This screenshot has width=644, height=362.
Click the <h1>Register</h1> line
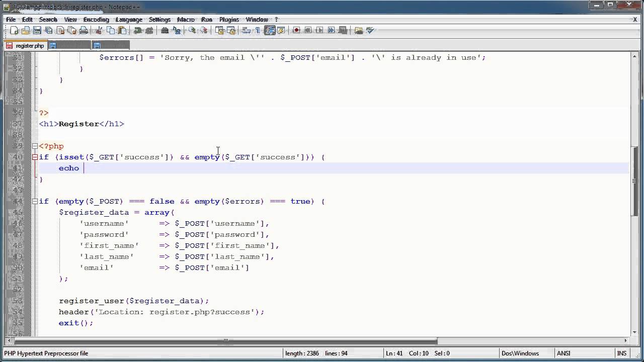click(x=82, y=124)
